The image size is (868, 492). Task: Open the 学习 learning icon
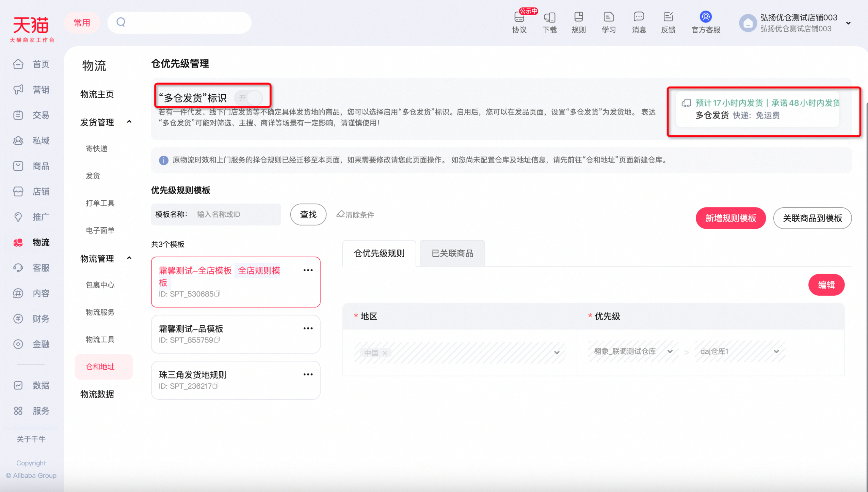[x=609, y=22]
